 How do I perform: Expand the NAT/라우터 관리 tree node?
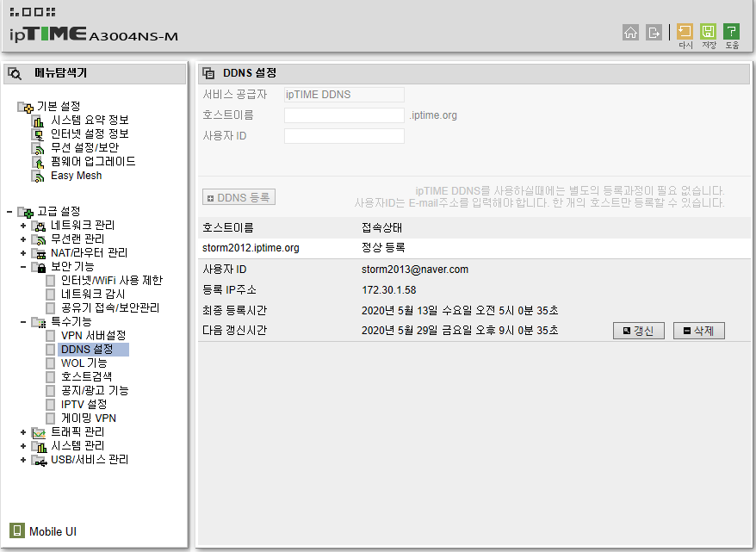23,253
